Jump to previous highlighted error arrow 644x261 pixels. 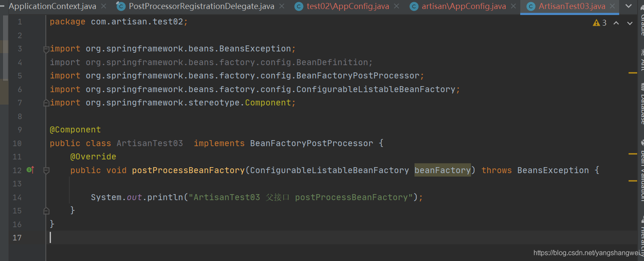[616, 23]
